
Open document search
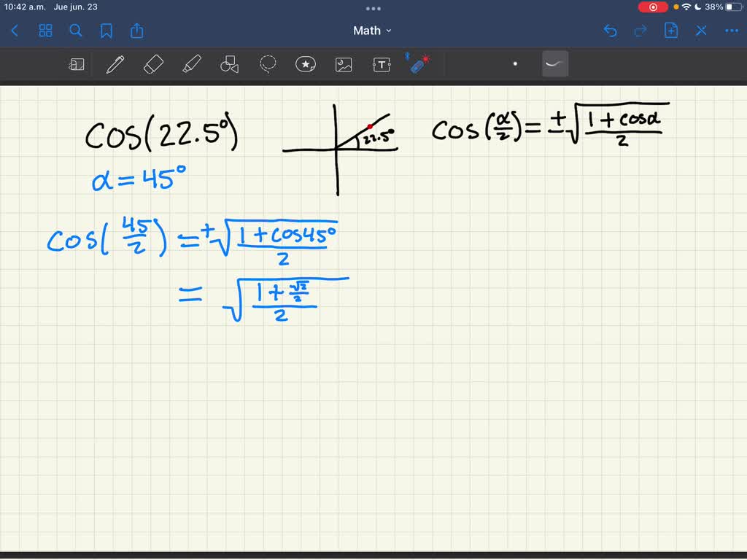pos(76,31)
